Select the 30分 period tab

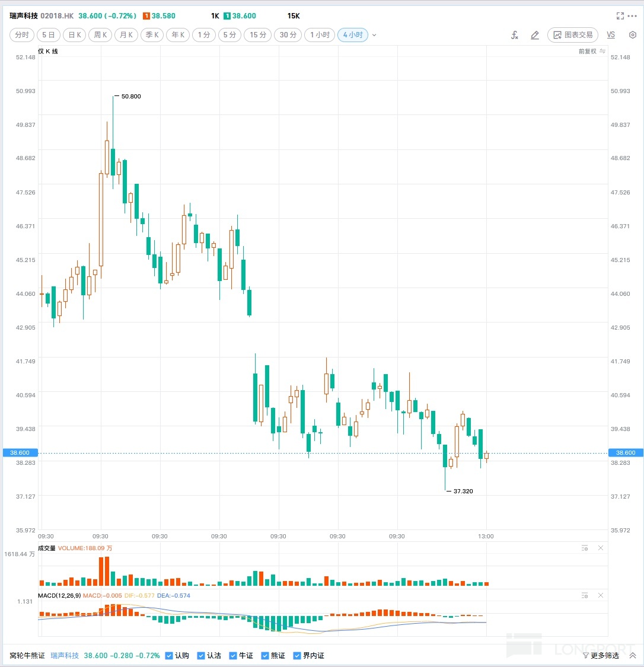pos(288,35)
